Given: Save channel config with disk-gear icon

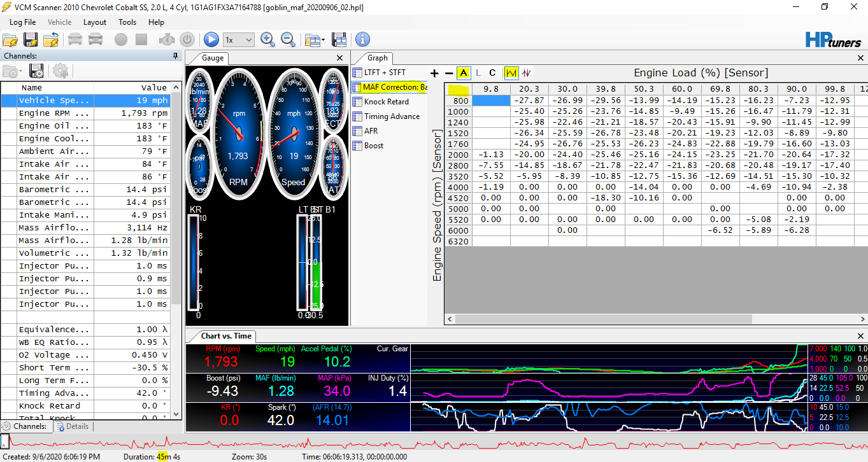Looking at the screenshot, I should pos(37,71).
